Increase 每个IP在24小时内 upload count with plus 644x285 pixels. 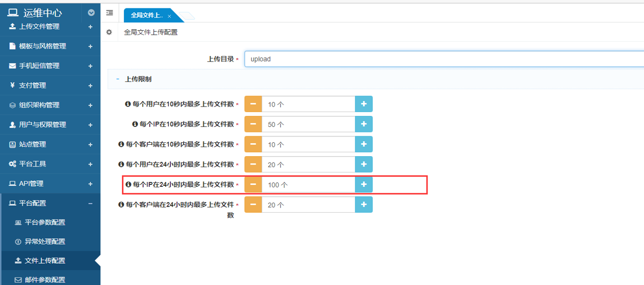364,184
